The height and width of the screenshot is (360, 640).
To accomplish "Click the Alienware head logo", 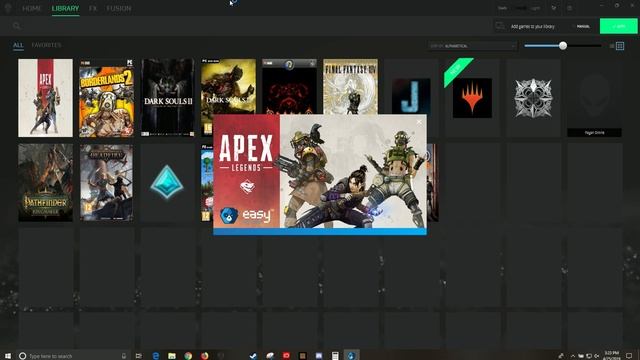I will [x=7, y=8].
